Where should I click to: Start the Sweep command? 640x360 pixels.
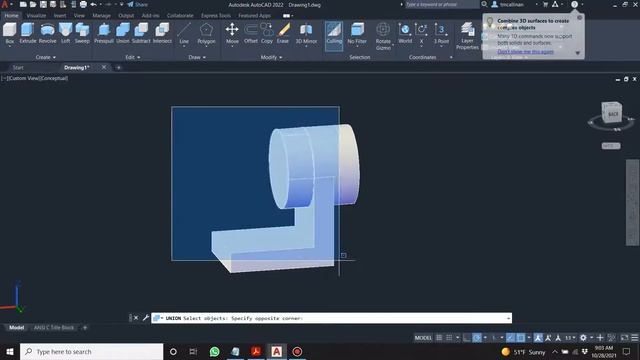tap(82, 33)
